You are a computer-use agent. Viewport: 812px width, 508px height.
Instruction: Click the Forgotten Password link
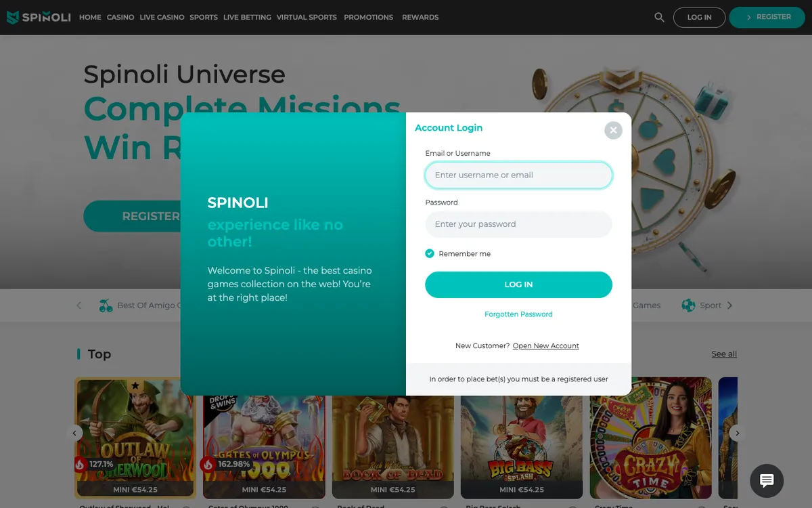tap(518, 314)
